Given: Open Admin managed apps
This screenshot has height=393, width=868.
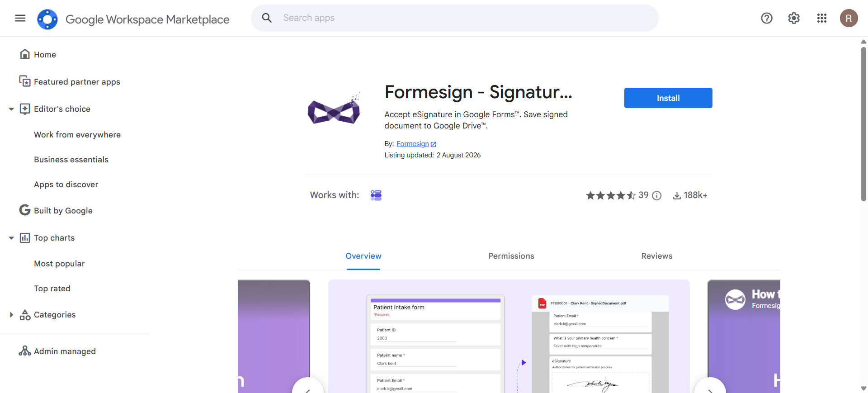Looking at the screenshot, I should click(65, 351).
